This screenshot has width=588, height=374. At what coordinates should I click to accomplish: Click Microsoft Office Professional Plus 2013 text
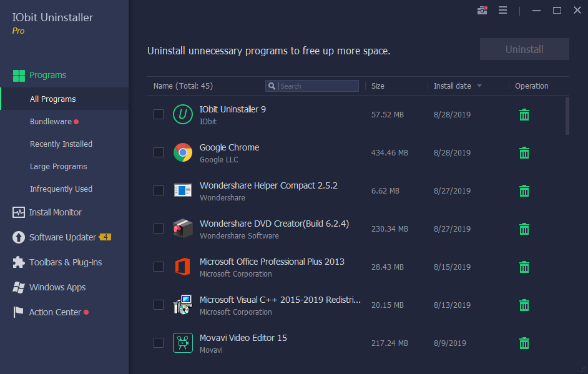(x=272, y=262)
